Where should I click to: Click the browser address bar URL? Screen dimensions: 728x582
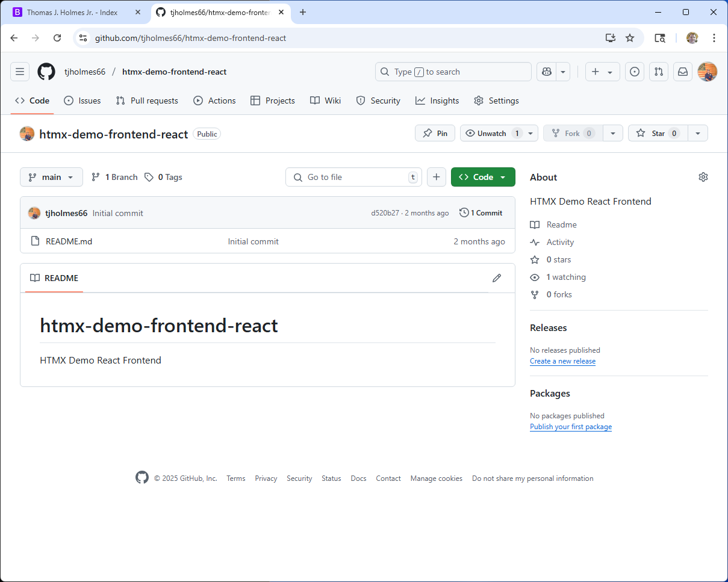tap(190, 38)
